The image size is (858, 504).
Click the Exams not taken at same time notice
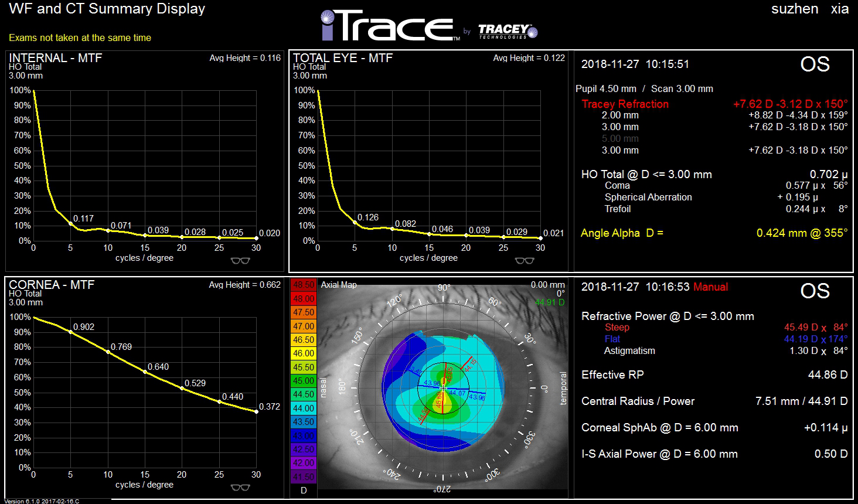pyautogui.click(x=80, y=38)
